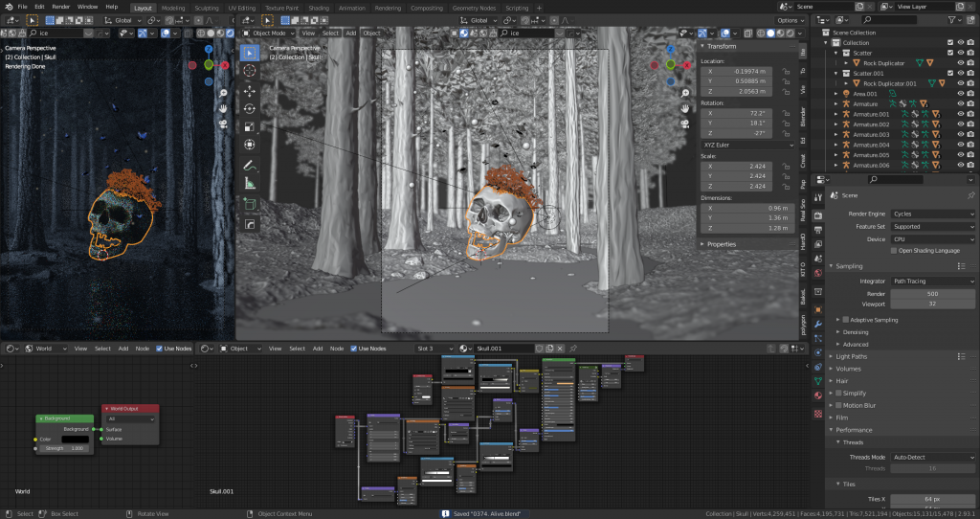Screen dimensions: 980x519
Task: Click Viewport samples field showing 32
Action: click(x=932, y=304)
